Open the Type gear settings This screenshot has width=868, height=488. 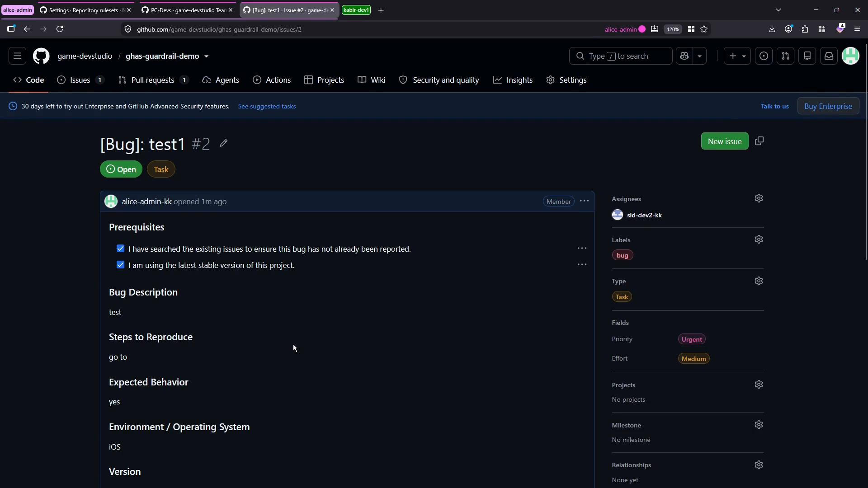tap(759, 281)
